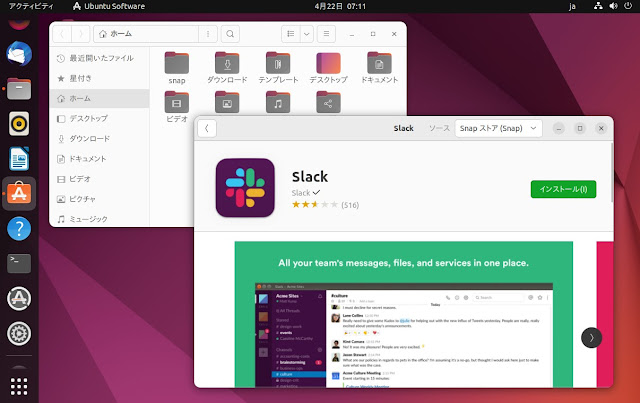
Task: Open the music folder in second row
Action: coord(278,102)
